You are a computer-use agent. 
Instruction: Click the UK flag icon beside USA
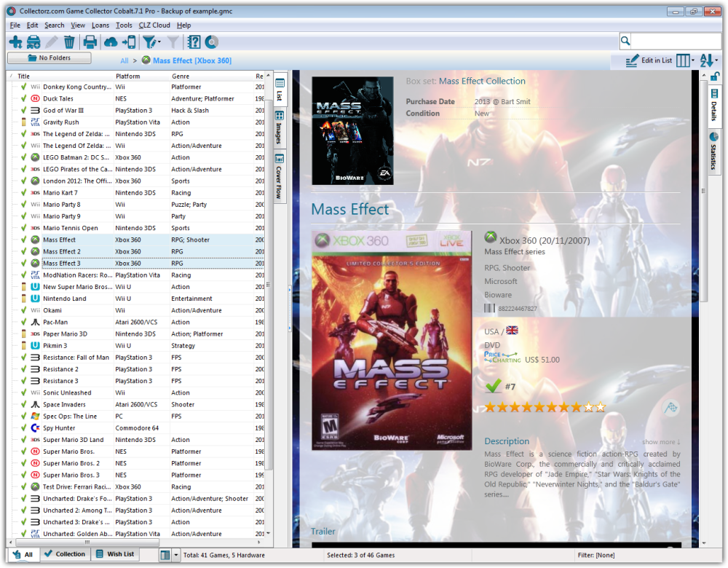click(x=512, y=330)
